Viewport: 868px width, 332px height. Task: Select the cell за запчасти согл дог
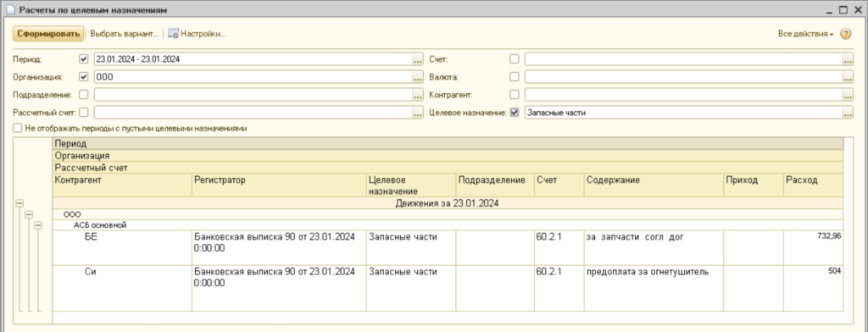coord(654,248)
